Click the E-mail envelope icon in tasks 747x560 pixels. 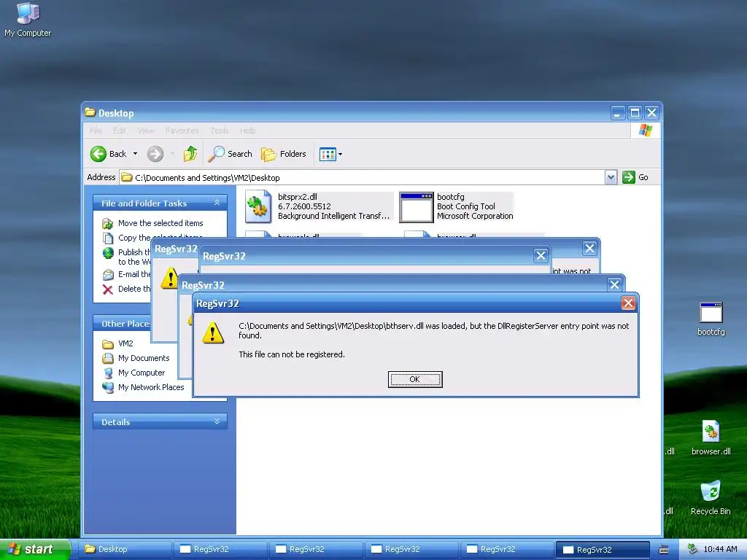108,275
